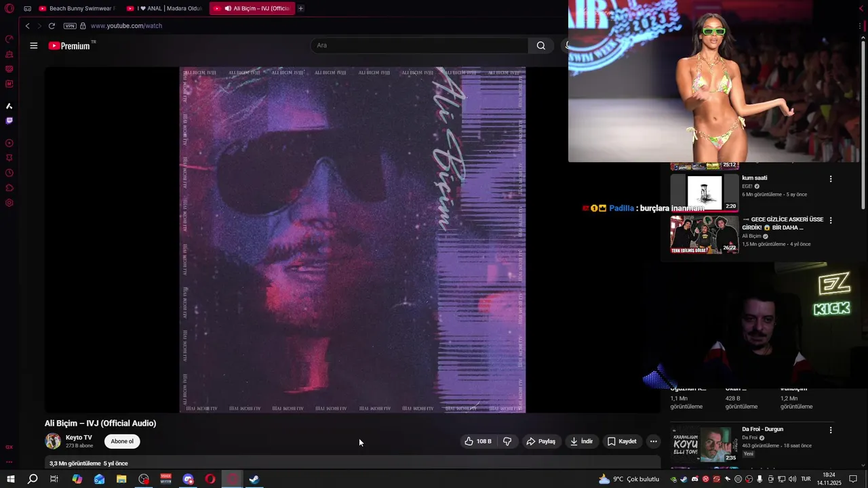
Task: Open the video's three-dot more actions menu
Action: (653, 441)
